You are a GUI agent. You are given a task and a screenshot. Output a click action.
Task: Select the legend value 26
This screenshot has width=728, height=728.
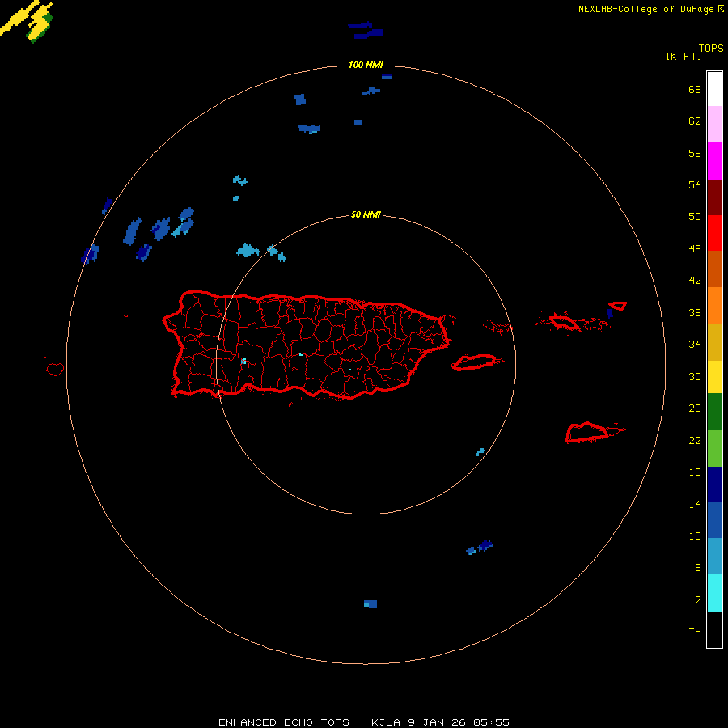pyautogui.click(x=695, y=408)
